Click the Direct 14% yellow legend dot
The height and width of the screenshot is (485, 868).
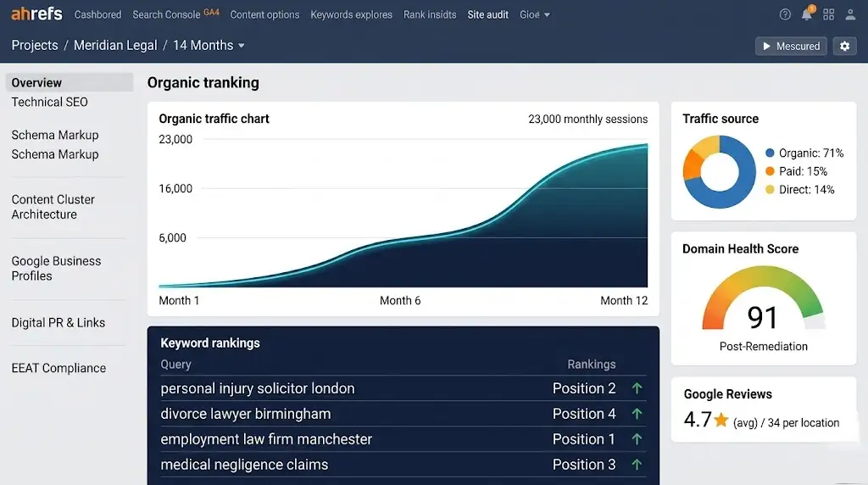pos(770,189)
